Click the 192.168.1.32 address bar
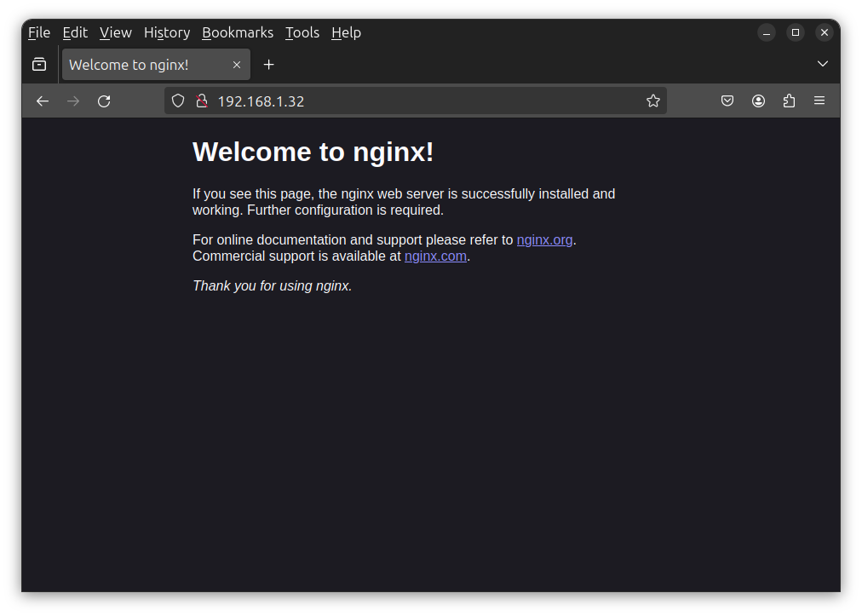Viewport: 862px width, 616px height. [x=415, y=101]
